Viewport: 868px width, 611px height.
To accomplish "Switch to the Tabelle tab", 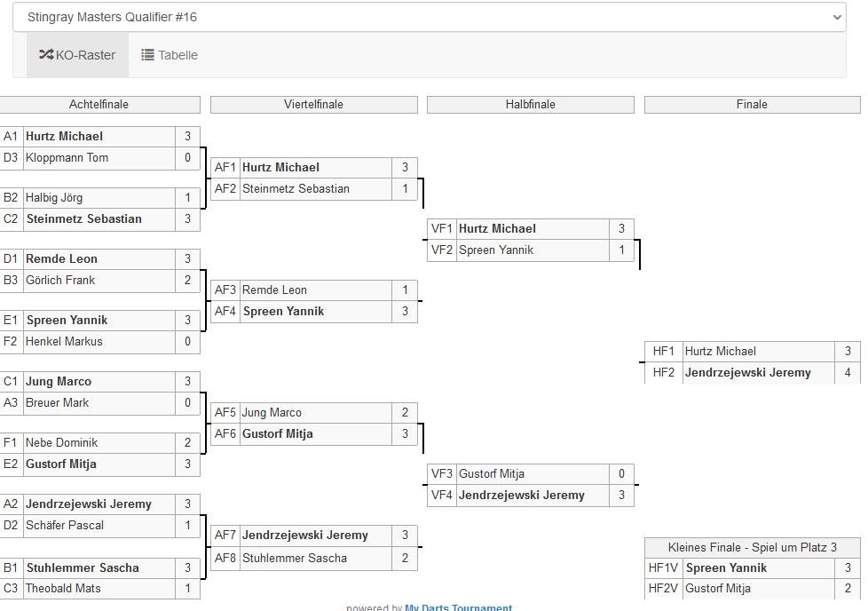I will pos(170,55).
